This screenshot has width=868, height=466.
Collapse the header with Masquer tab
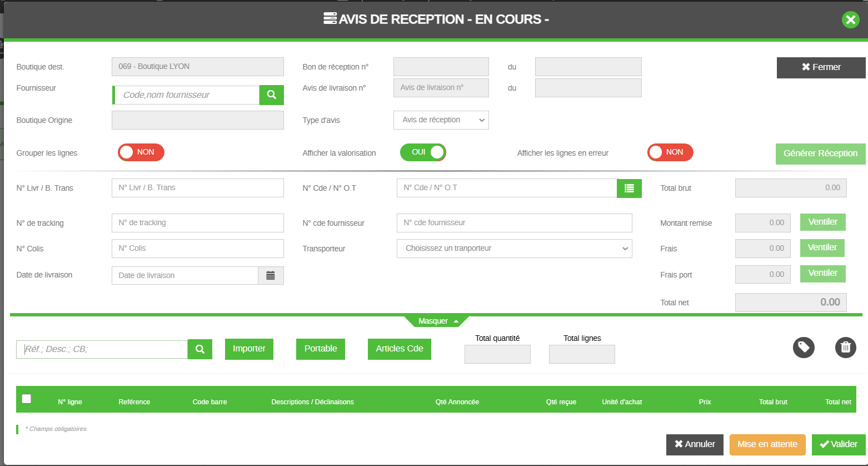pos(436,321)
